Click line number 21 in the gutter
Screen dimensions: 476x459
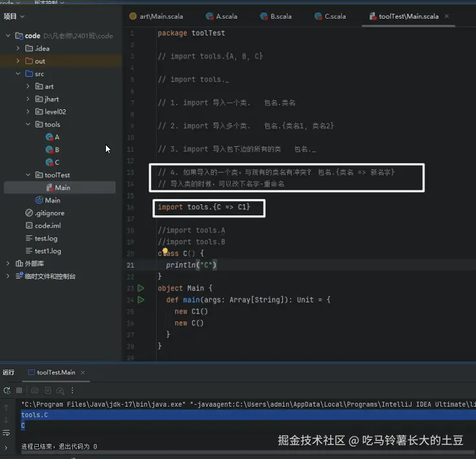tap(130, 265)
